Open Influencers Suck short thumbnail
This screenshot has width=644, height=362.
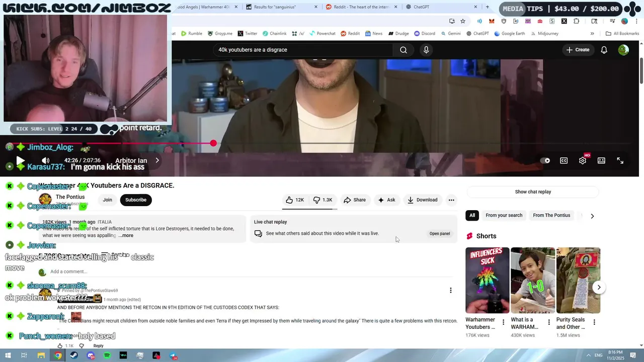point(487,280)
